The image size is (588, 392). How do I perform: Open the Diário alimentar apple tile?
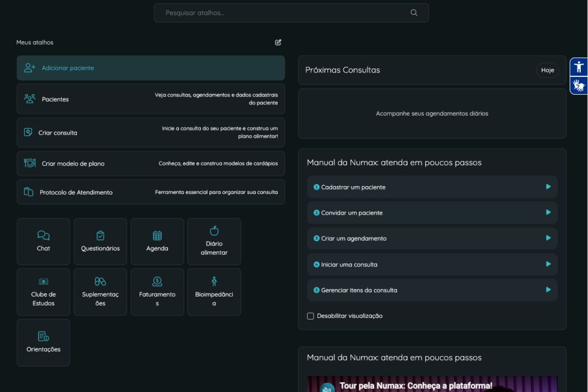214,242
